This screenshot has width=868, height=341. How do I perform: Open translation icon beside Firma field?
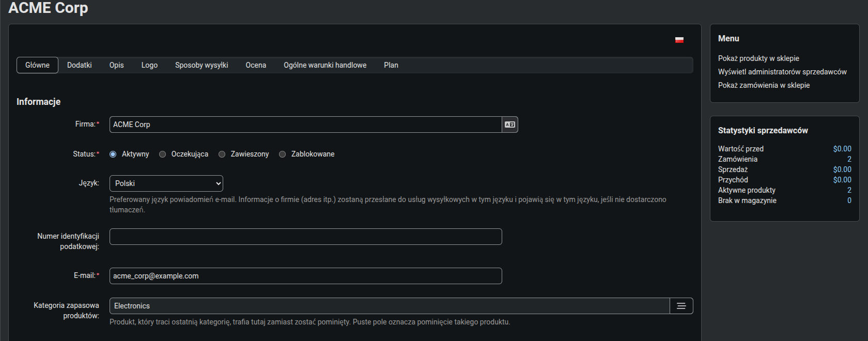pos(510,125)
